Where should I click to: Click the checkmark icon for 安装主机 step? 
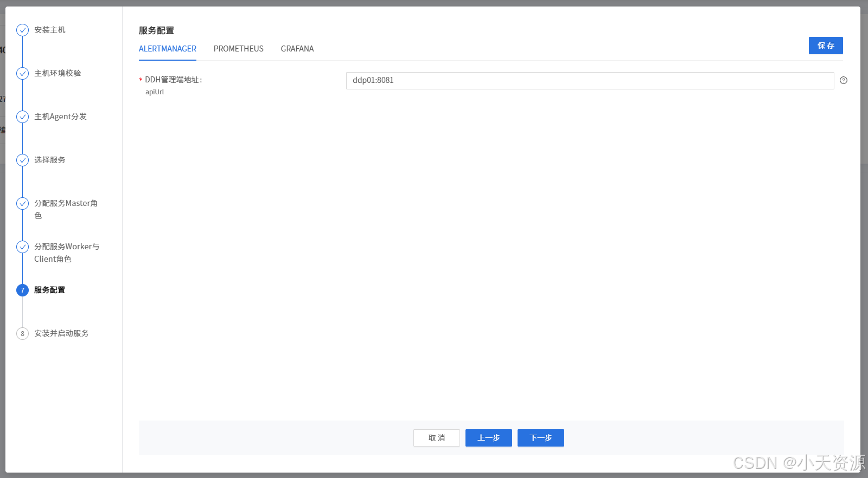point(22,30)
